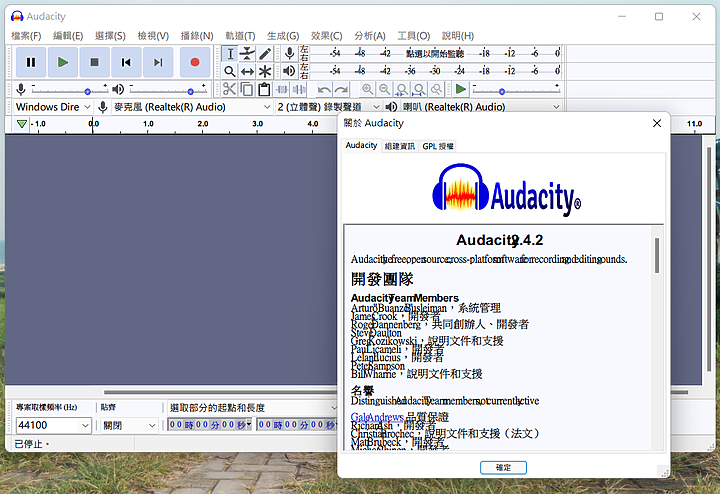Click the playback meter speaker icon

click(x=289, y=71)
